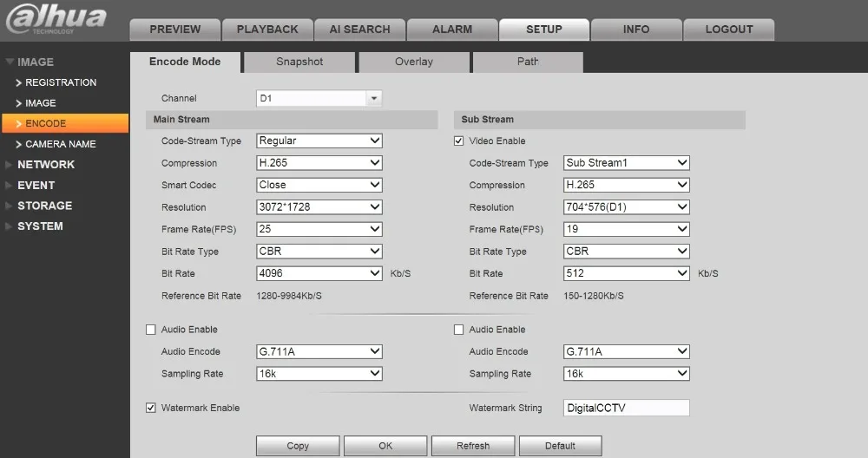Open Sub Stream Sampling Rate dropdown
868x458 pixels.
[x=627, y=373]
